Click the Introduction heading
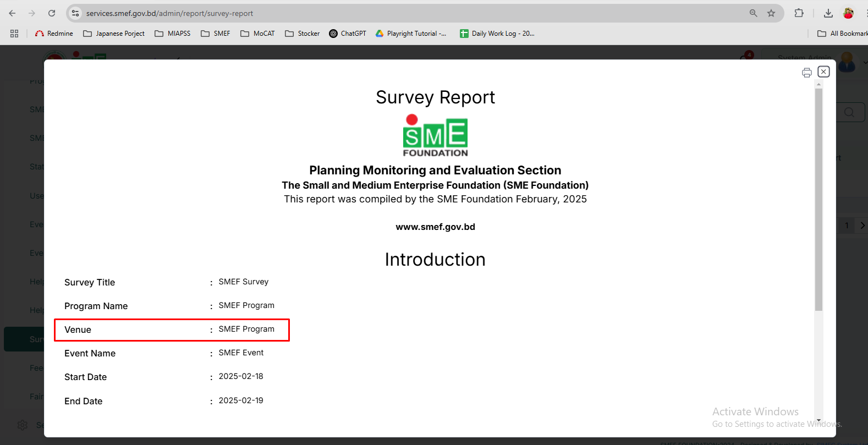The image size is (868, 445). coord(435,260)
